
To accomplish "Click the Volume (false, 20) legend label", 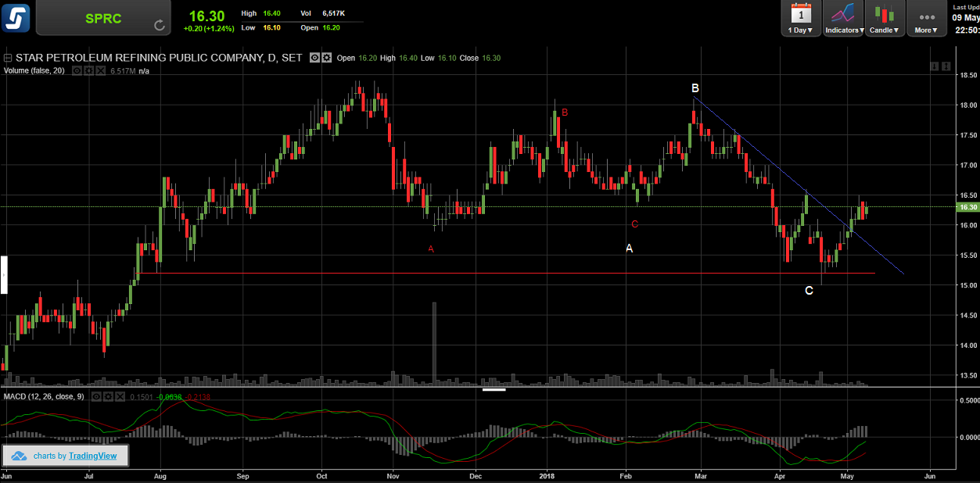I will coord(36,70).
